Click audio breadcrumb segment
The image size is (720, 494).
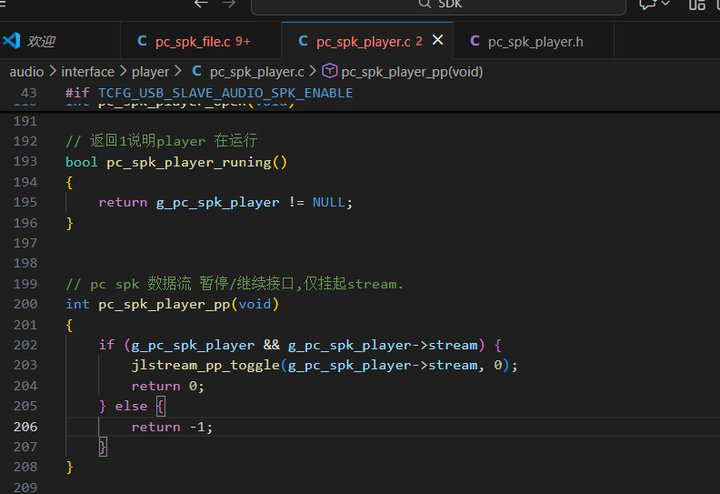click(27, 72)
